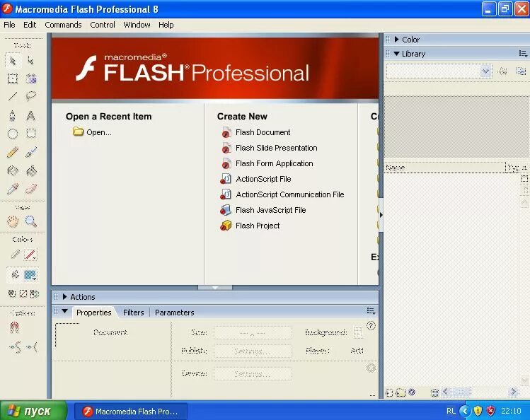Select the Oval tool
The width and height of the screenshot is (530, 420).
tap(13, 134)
